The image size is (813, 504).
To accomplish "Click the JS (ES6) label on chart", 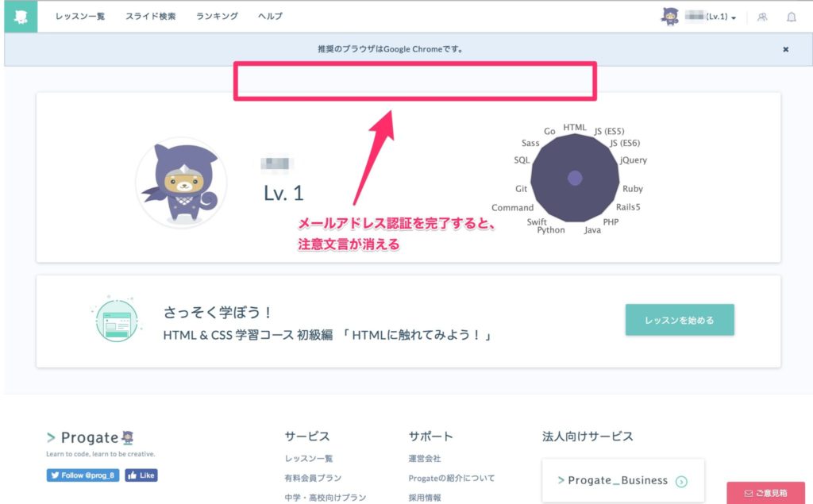I will (625, 143).
